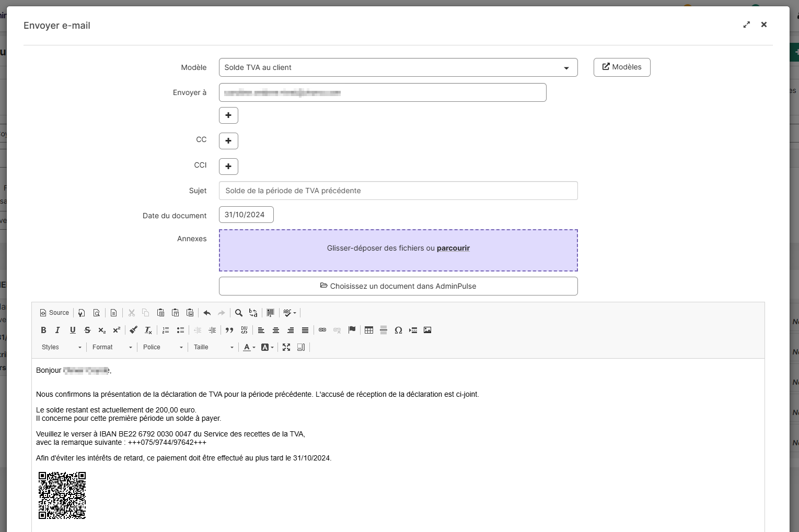The width and height of the screenshot is (799, 532).
Task: Open the Taille font size dropdown
Action: coord(213,347)
